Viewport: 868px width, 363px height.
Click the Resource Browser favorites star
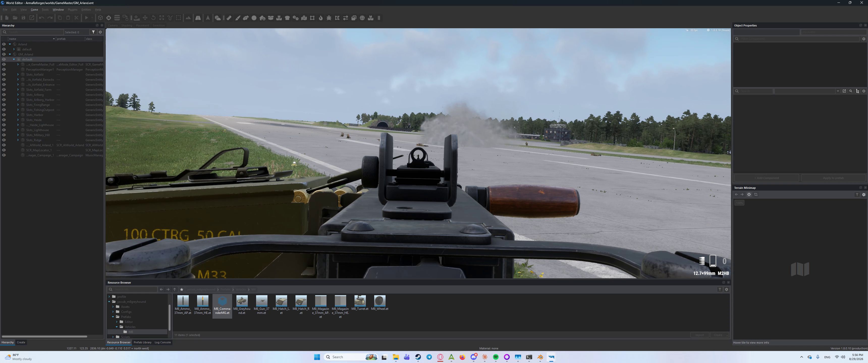click(182, 289)
